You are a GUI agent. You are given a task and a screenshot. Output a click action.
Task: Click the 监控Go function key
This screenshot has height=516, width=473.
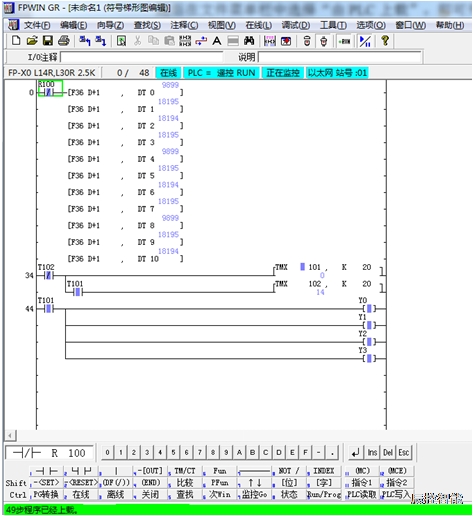coord(254,494)
